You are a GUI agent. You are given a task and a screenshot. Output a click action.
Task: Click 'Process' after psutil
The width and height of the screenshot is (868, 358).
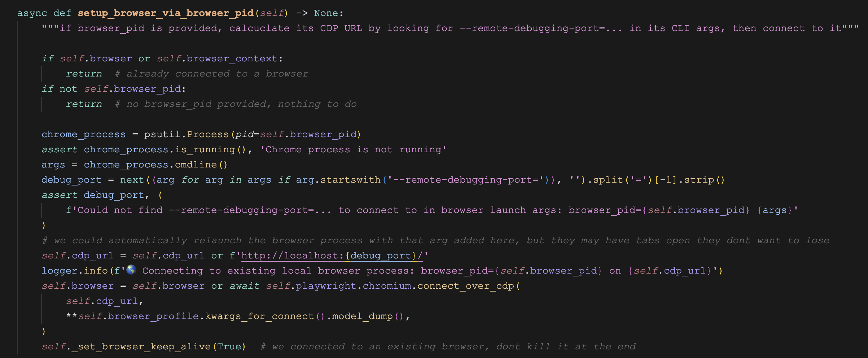[208, 134]
